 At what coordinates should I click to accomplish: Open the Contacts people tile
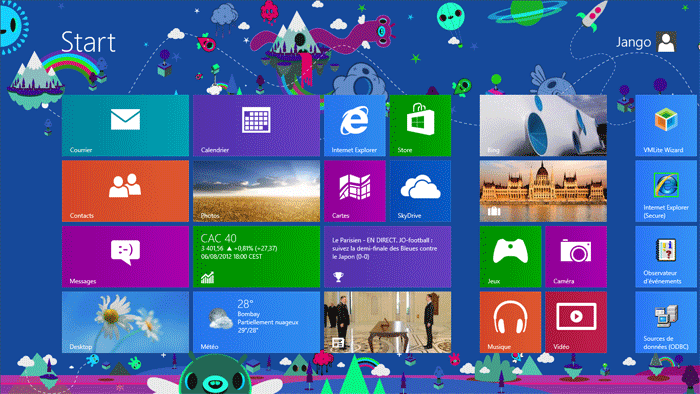[125, 191]
